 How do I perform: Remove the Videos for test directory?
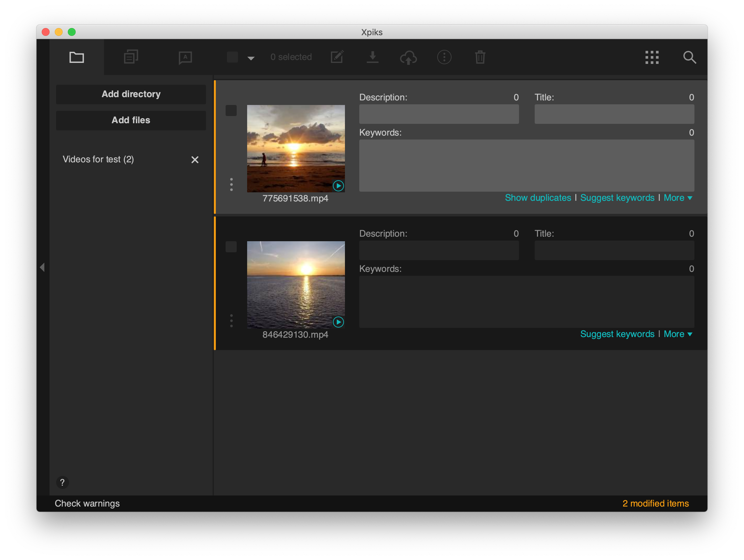[x=195, y=159]
